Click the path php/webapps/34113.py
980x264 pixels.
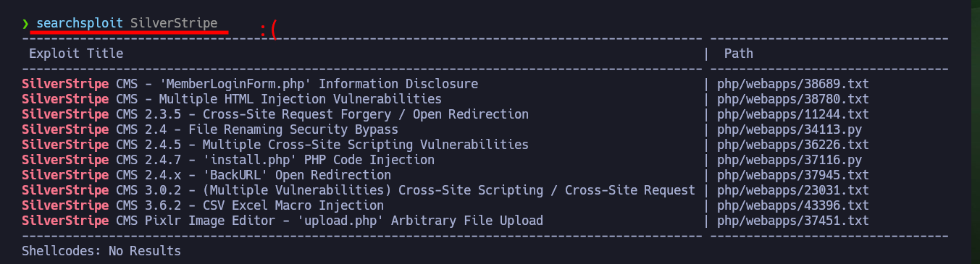tap(790, 129)
